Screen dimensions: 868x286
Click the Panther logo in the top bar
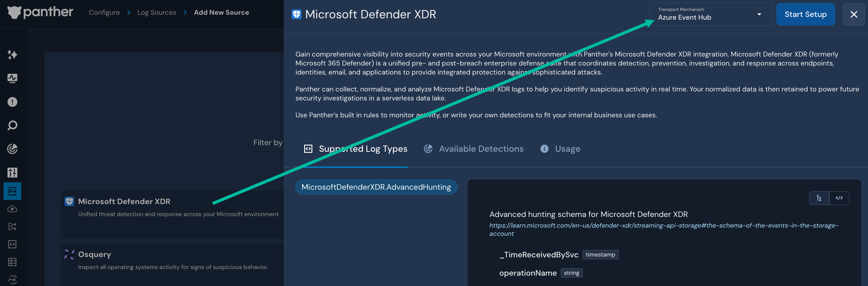click(40, 12)
